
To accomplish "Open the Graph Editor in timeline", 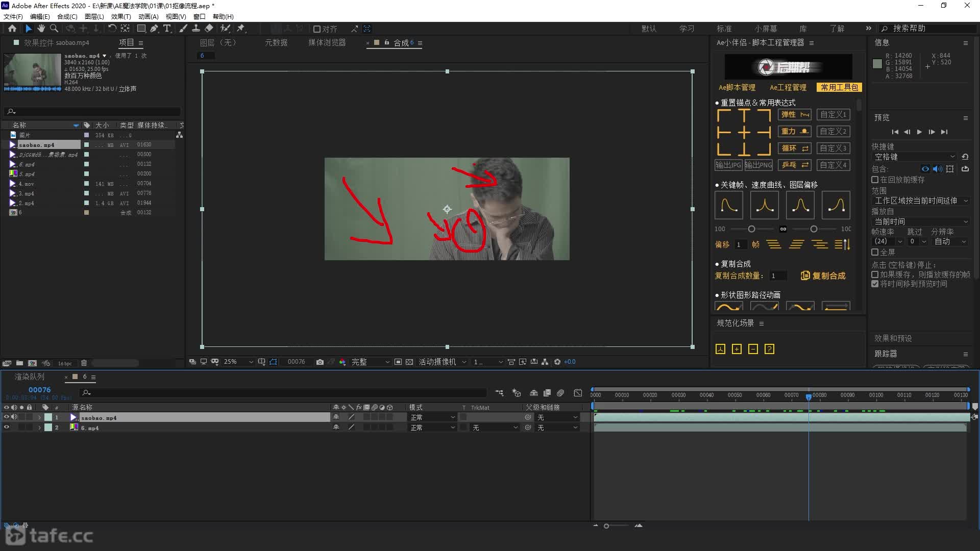I will click(578, 393).
